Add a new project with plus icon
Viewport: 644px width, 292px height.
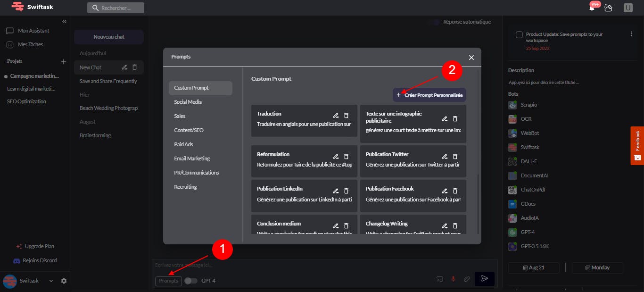coord(64,62)
